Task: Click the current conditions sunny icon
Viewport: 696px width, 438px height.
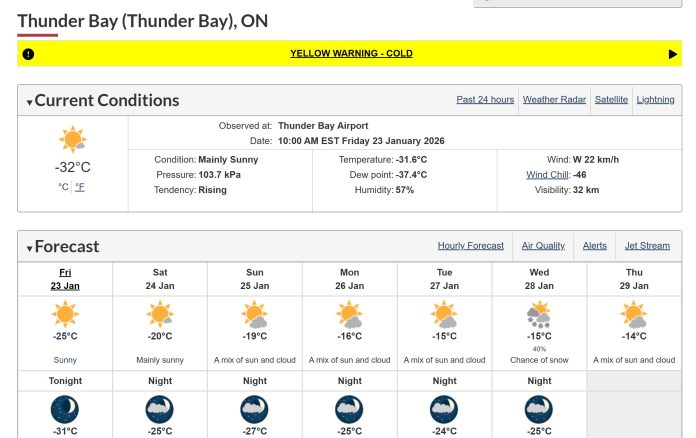Action: point(72,140)
